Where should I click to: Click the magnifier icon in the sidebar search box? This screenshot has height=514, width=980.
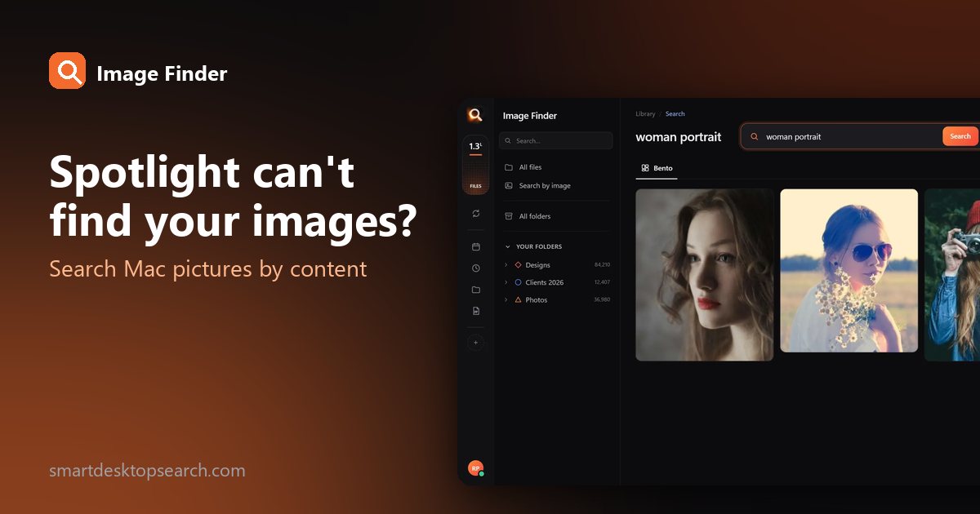(508, 140)
